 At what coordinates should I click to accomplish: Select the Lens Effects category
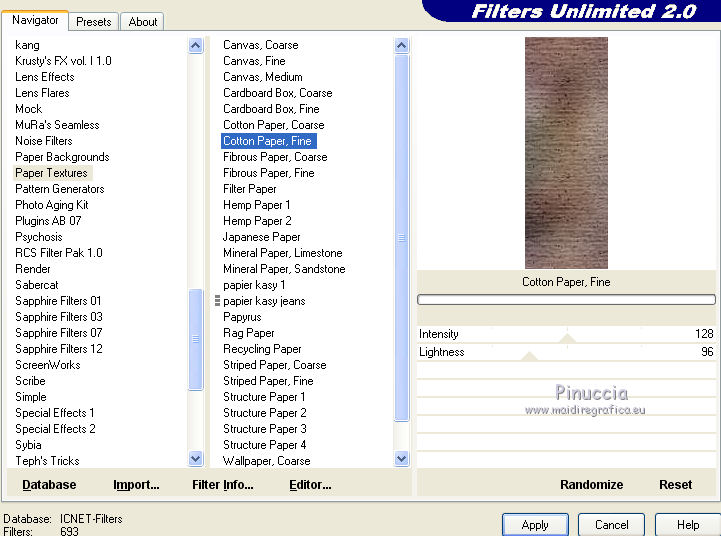[45, 77]
